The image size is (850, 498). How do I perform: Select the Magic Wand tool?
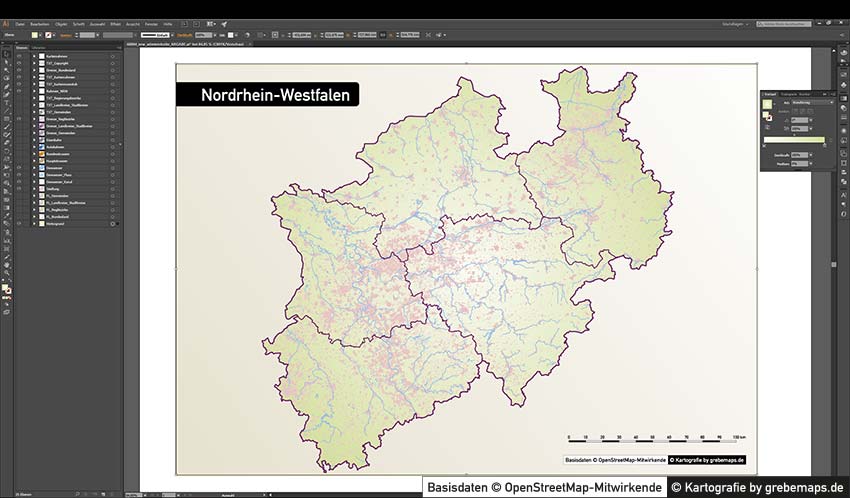pyautogui.click(x=6, y=70)
